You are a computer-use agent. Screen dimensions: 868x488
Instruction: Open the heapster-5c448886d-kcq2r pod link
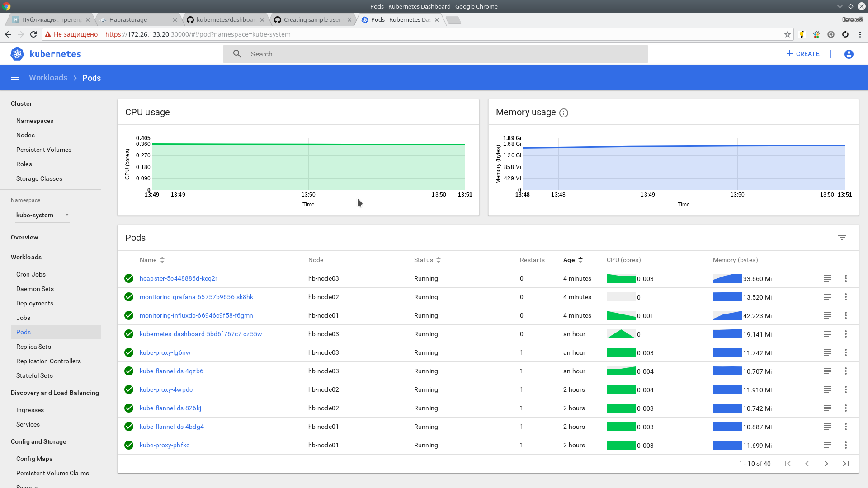[178, 278]
